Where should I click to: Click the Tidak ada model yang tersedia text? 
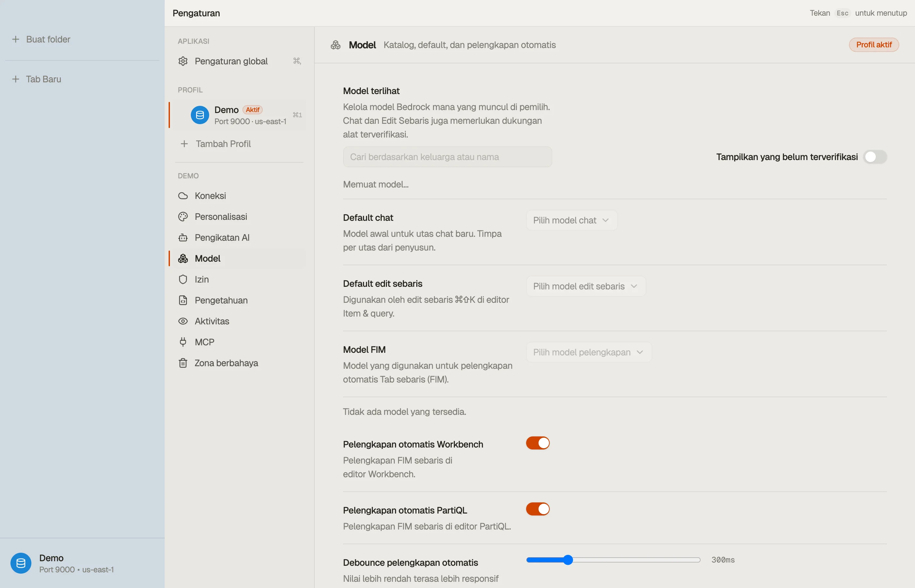click(405, 412)
